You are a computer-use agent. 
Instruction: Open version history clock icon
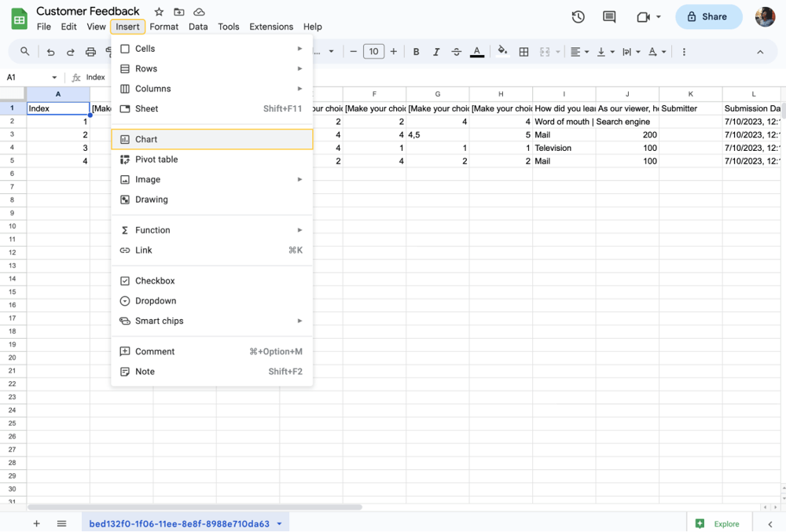coord(578,17)
